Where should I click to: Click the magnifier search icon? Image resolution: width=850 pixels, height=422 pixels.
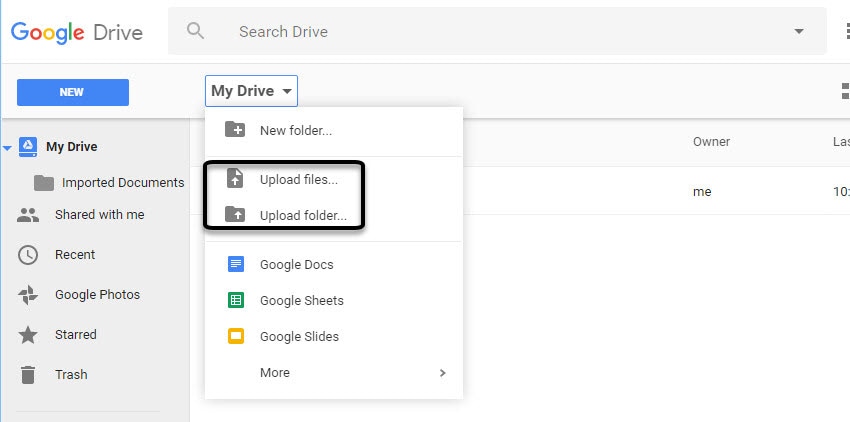coord(195,31)
